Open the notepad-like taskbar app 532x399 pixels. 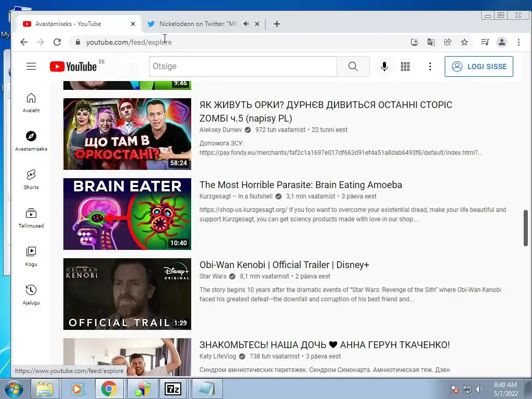207,389
